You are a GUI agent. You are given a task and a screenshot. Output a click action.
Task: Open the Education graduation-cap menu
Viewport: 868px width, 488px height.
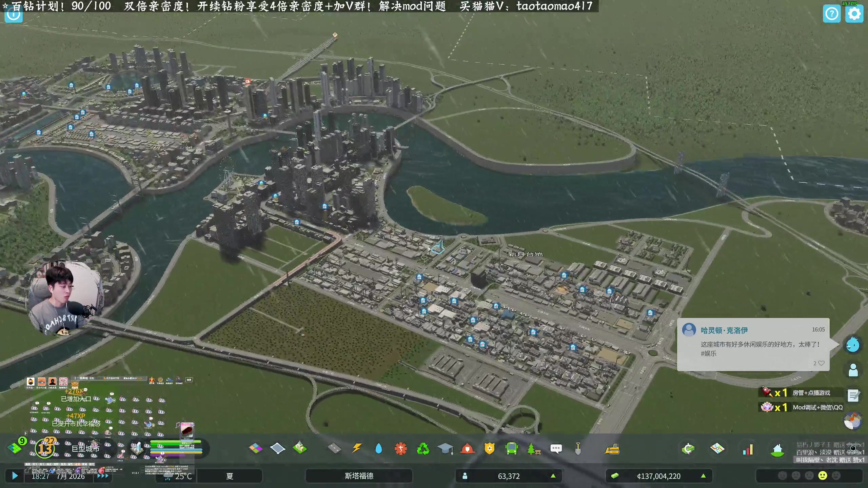(445, 449)
